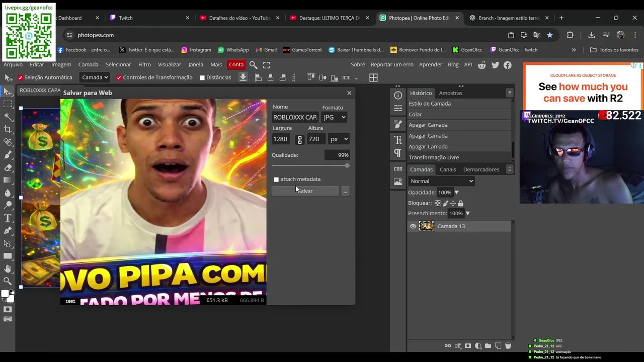644x362 pixels.
Task: Select the Path Select tool
Action: point(8,243)
